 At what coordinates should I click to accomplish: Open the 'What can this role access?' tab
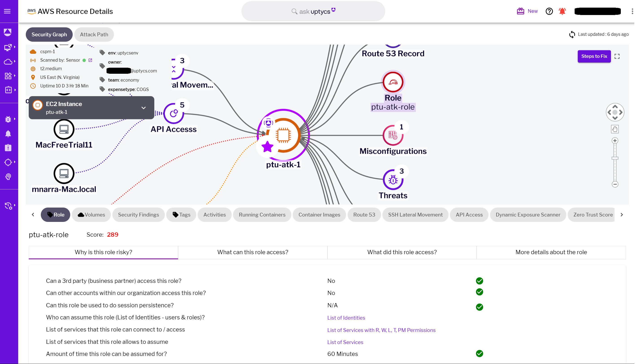coord(252,252)
